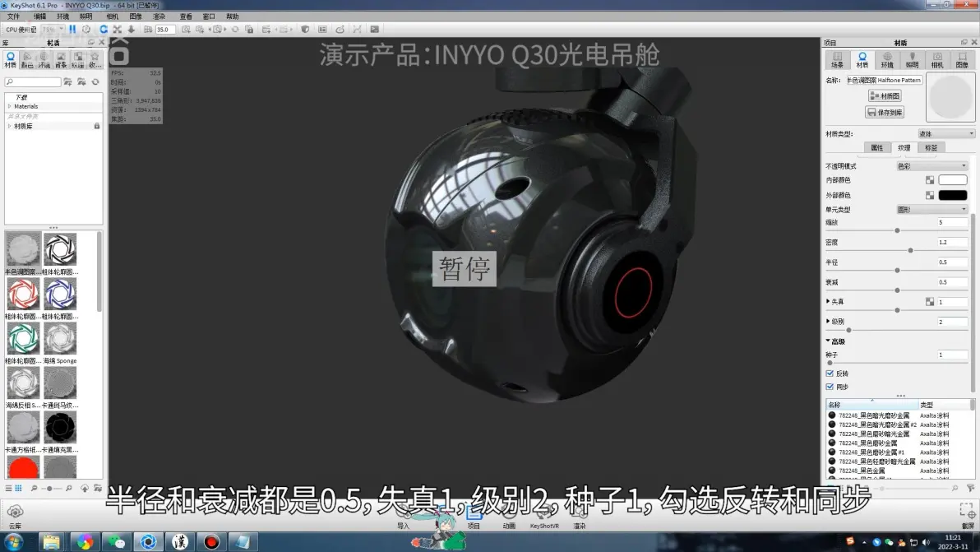The width and height of the screenshot is (980, 552).
Task: Click the 内部颜色 white color swatch
Action: coord(953,180)
